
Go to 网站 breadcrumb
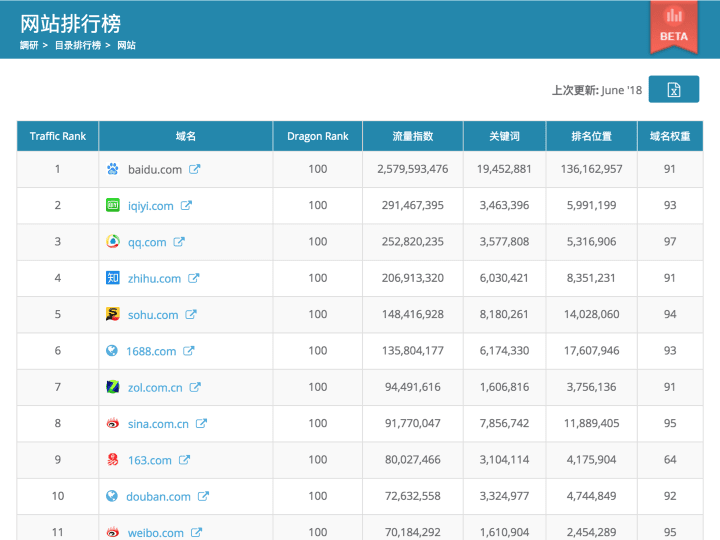click(126, 45)
